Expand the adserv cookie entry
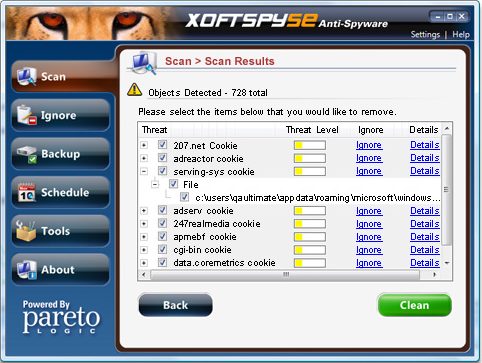The height and width of the screenshot is (363, 482). pyautogui.click(x=144, y=211)
